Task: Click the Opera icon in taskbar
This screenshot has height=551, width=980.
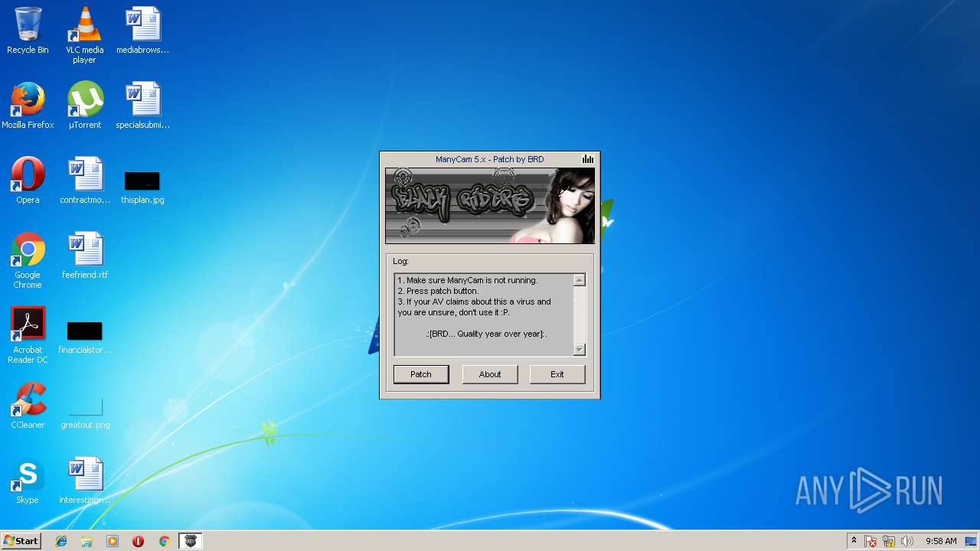Action: click(139, 541)
